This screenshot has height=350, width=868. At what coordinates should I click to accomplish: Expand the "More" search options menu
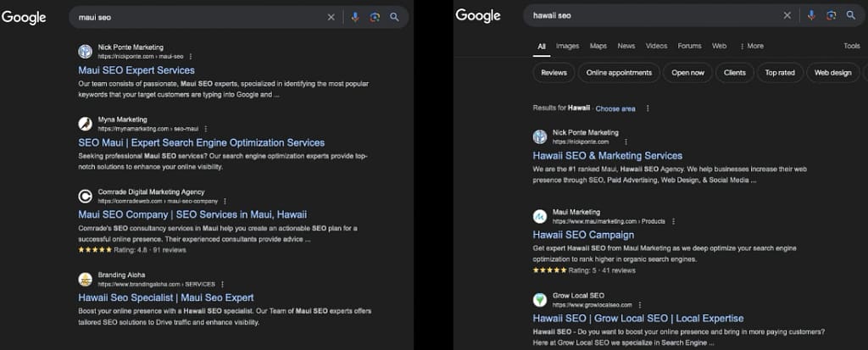point(751,46)
